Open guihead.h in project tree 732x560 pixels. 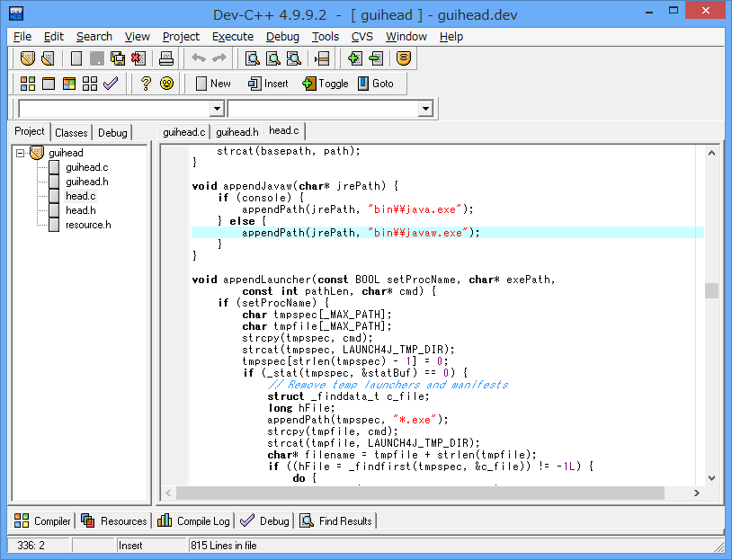[87, 182]
